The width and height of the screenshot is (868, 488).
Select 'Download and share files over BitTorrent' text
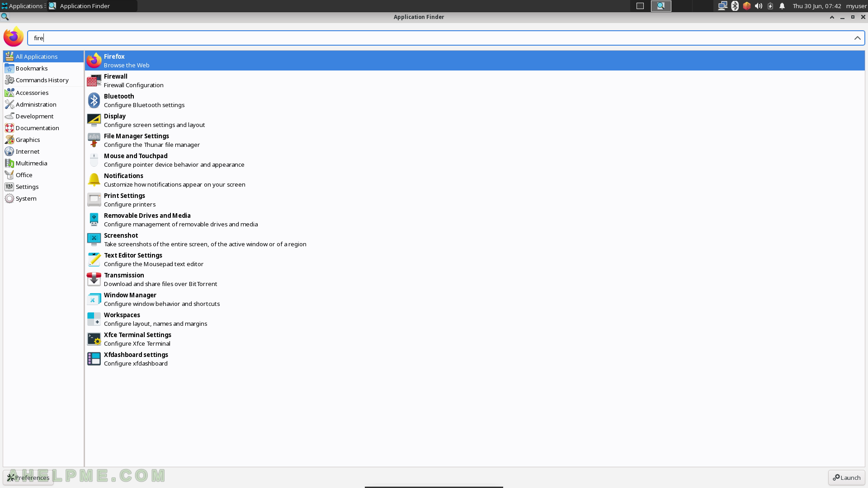point(160,284)
